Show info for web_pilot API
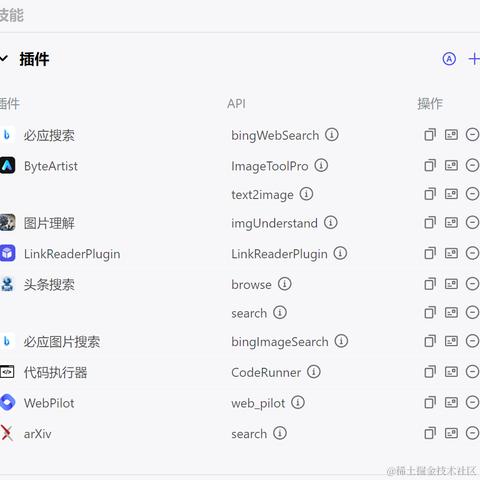Image resolution: width=480 pixels, height=480 pixels. click(x=298, y=402)
